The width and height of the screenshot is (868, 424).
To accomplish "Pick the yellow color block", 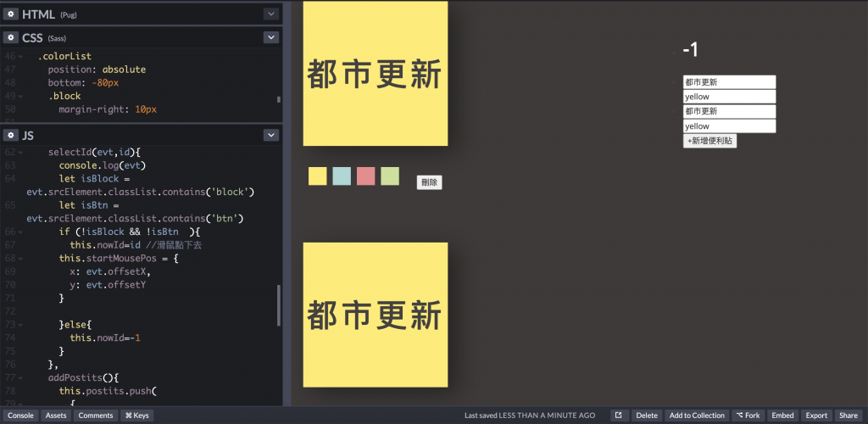I will (x=318, y=176).
